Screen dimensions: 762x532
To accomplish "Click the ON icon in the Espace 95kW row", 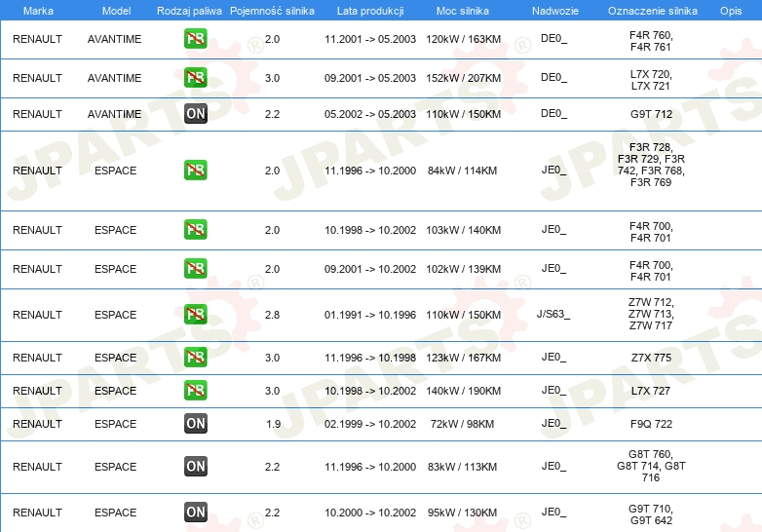I will click(x=196, y=513).
